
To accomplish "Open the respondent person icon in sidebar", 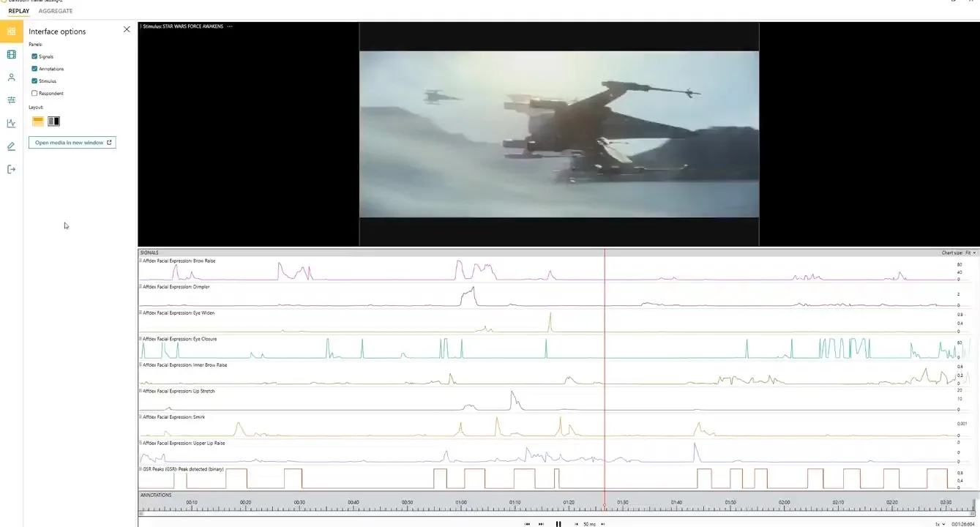I will click(11, 77).
